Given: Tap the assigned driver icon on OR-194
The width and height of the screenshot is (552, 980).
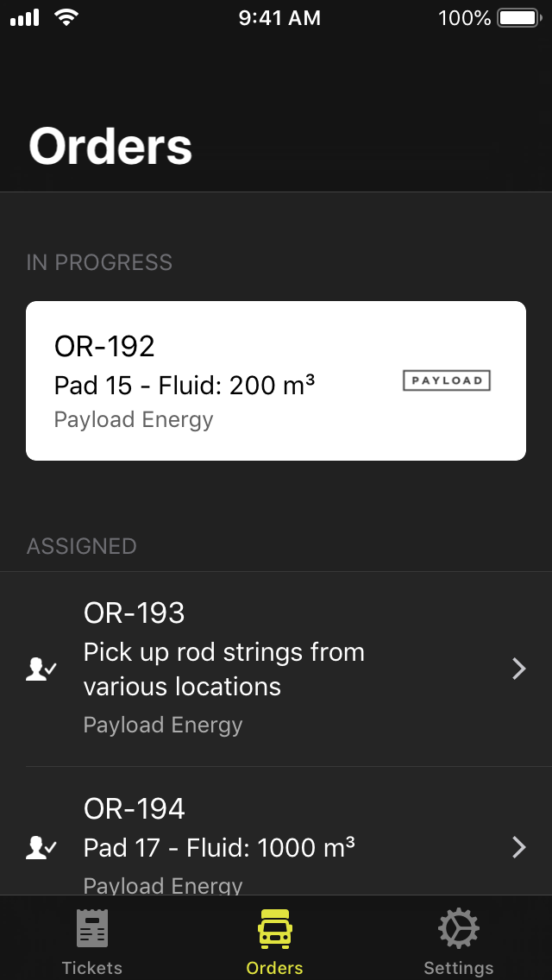Looking at the screenshot, I should [41, 848].
